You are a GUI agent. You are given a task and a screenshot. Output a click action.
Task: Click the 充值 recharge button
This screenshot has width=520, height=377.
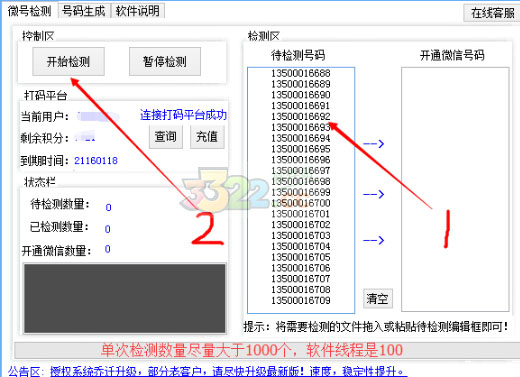(207, 137)
